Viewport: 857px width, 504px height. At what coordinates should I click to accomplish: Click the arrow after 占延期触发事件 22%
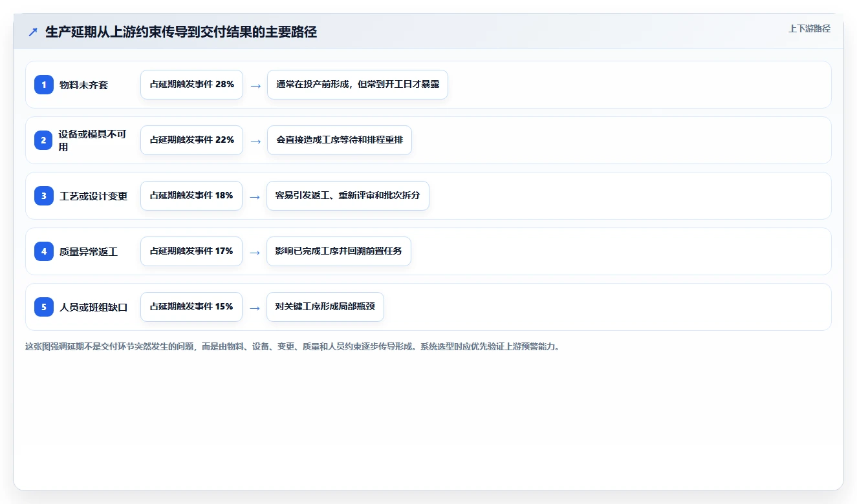click(255, 141)
